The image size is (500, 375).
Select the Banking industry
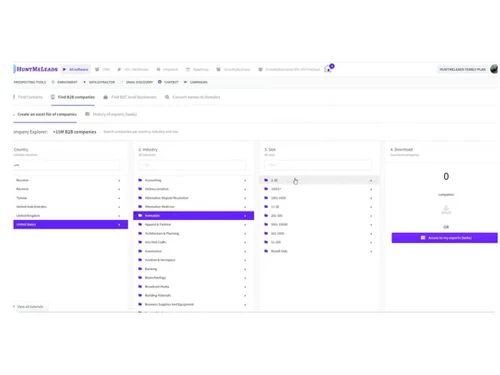pos(193,269)
